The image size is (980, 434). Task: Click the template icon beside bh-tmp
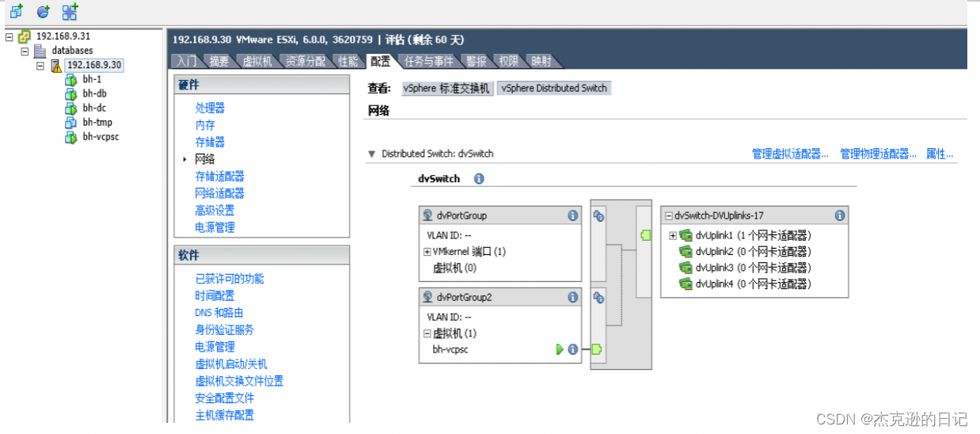click(70, 122)
